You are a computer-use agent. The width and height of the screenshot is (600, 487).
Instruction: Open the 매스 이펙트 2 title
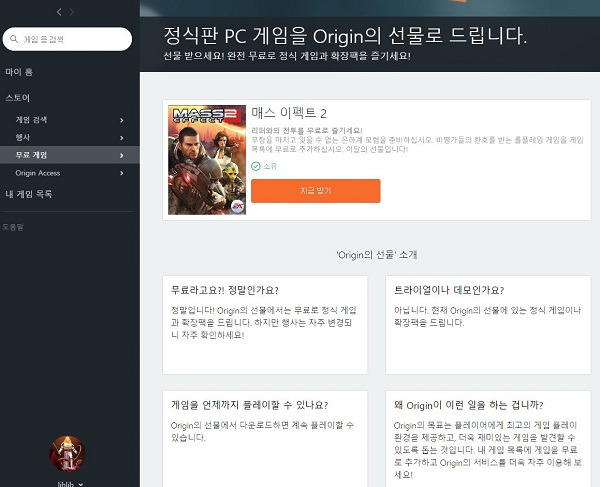point(289,113)
